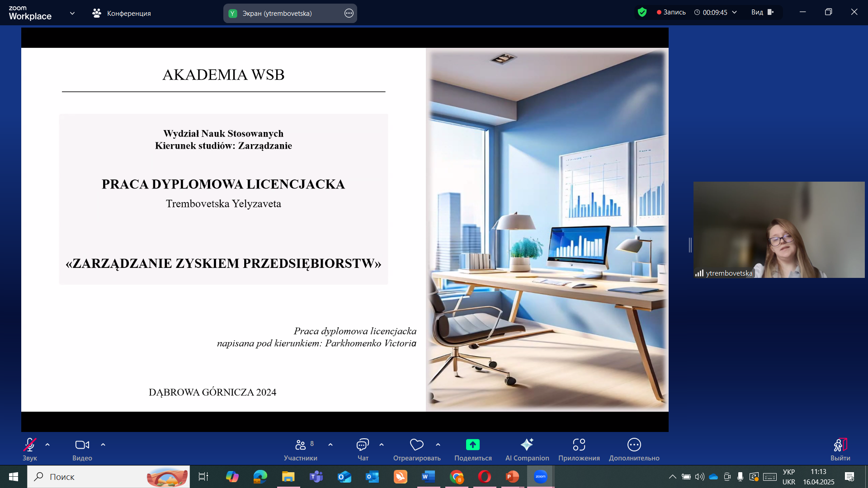Open the Chat panel

click(x=363, y=445)
